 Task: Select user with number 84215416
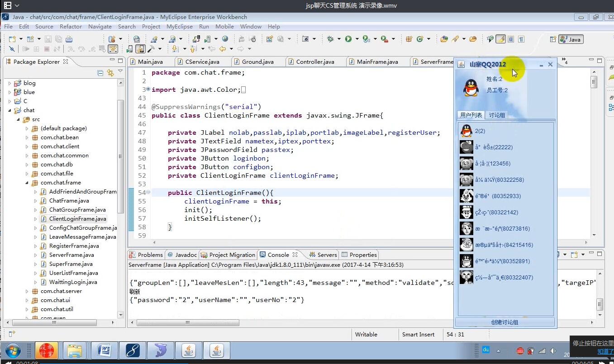click(x=505, y=245)
